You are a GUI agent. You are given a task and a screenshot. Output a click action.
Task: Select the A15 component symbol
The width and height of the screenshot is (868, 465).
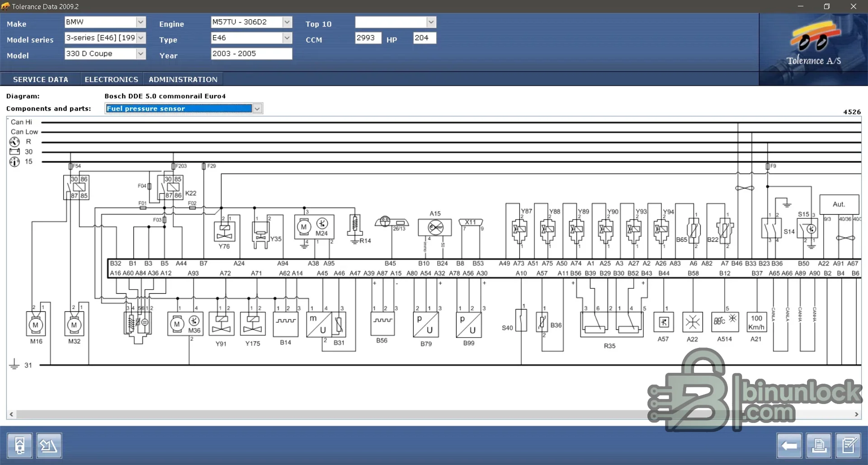coord(435,227)
